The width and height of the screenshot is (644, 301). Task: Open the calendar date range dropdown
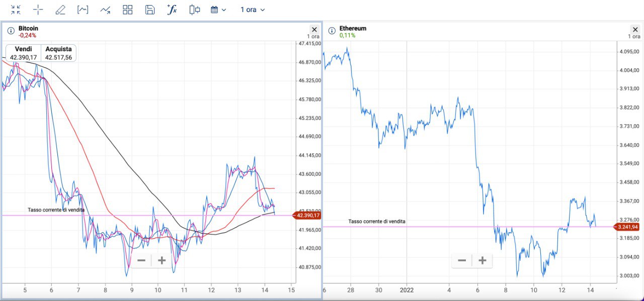coord(218,10)
